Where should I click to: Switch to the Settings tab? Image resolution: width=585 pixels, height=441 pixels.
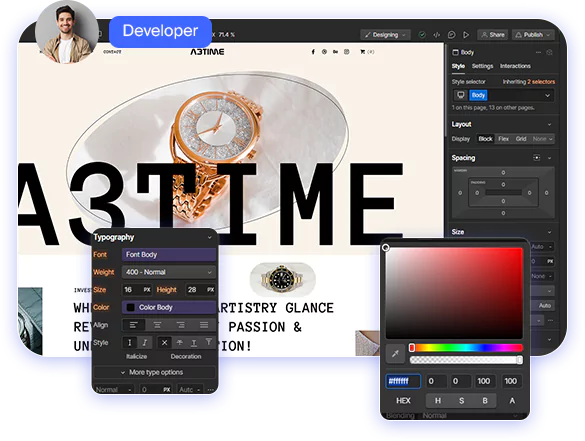click(x=482, y=66)
